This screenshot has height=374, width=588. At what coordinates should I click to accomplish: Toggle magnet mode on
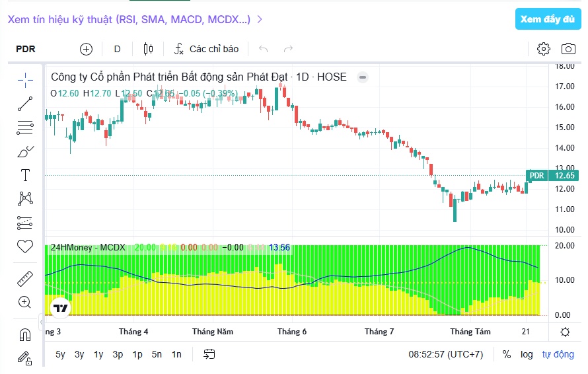point(25,334)
